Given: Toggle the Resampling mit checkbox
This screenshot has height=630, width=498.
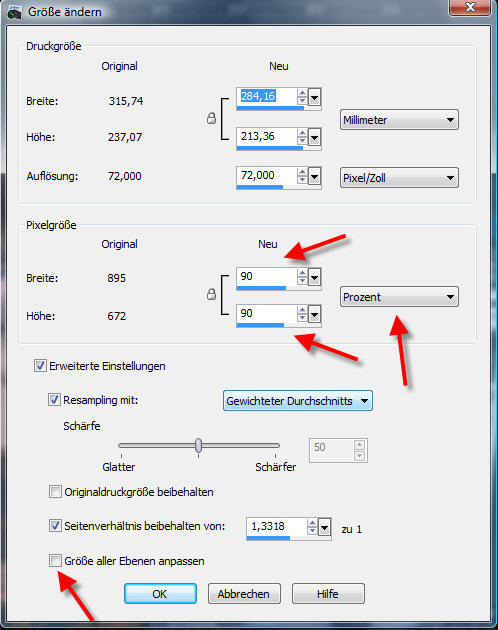Looking at the screenshot, I should [54, 400].
